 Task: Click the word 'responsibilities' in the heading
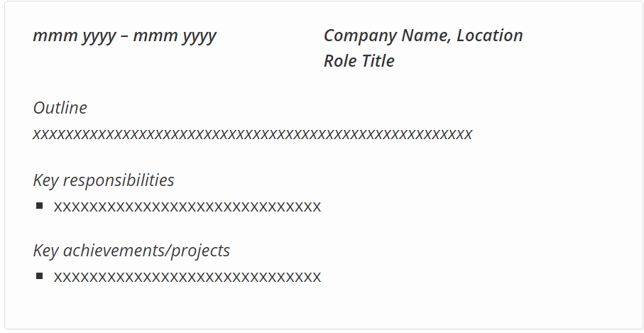point(119,180)
